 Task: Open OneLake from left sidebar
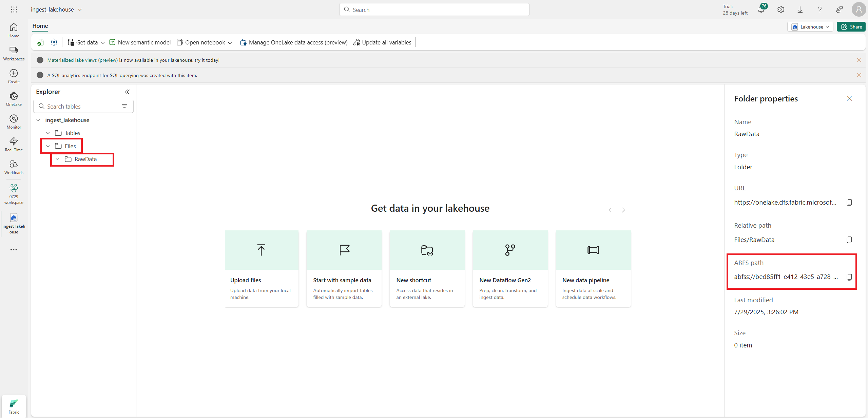click(14, 99)
